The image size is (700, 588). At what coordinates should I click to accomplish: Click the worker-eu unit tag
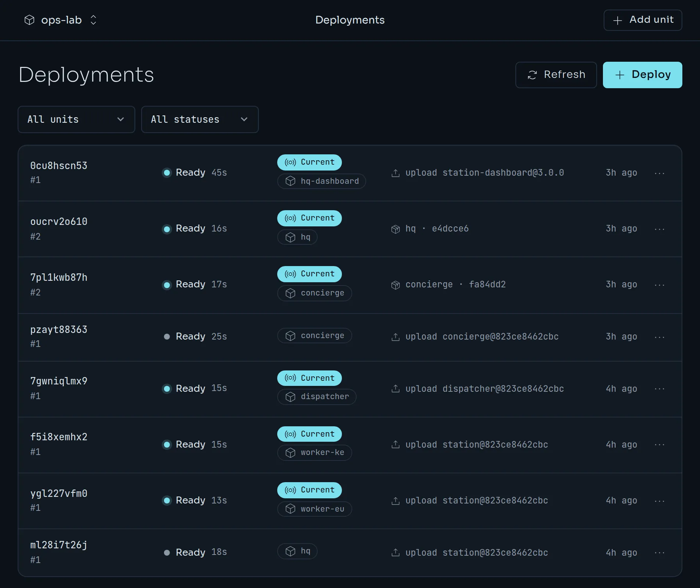(315, 509)
